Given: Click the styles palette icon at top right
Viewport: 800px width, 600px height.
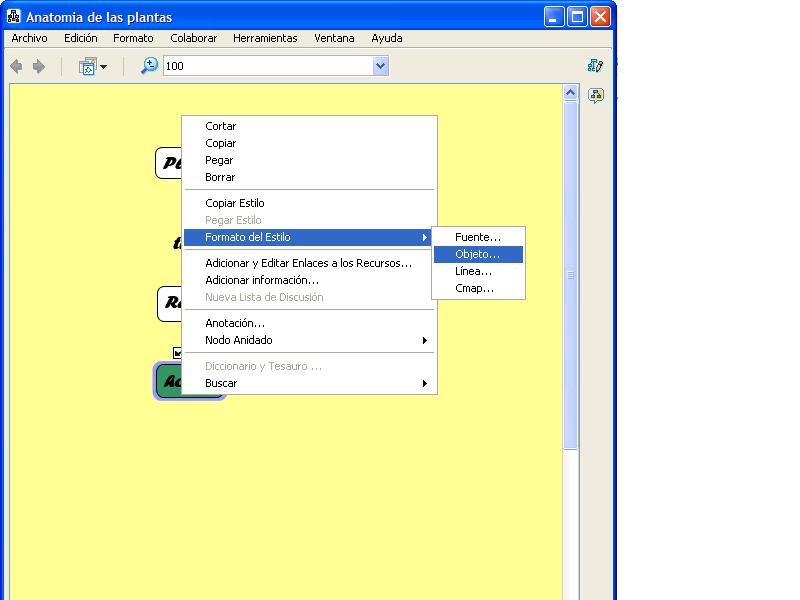Looking at the screenshot, I should 596,66.
